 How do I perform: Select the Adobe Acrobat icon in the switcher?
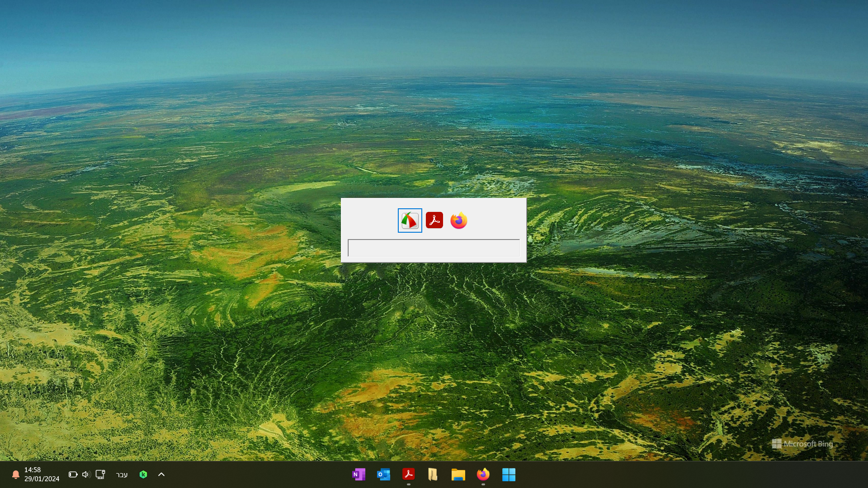[434, 220]
